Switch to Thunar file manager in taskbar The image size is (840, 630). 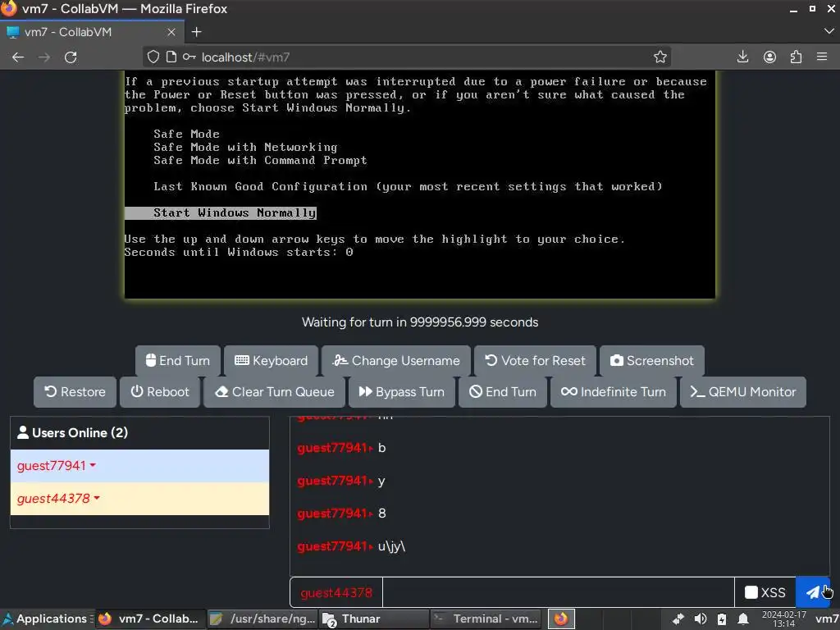(374, 619)
